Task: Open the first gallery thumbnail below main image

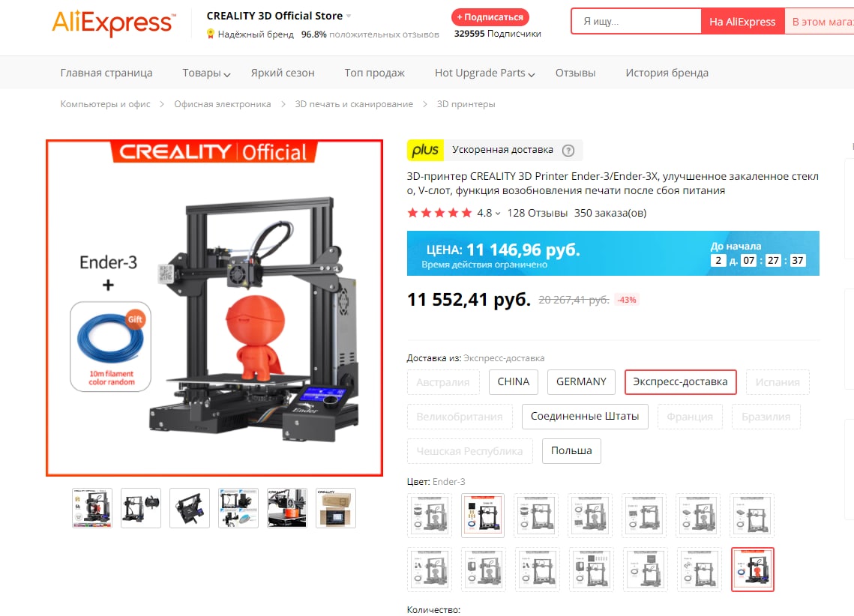Action: click(92, 508)
